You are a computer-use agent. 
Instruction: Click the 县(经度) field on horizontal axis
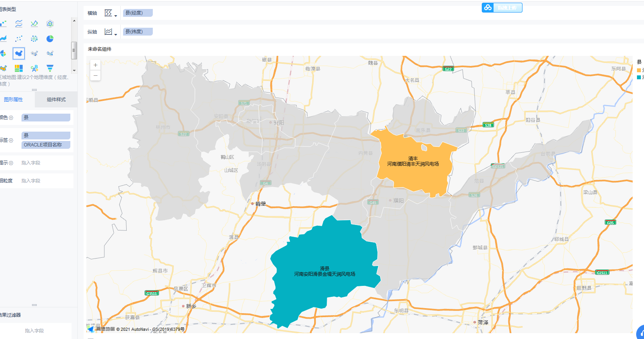[x=138, y=13]
